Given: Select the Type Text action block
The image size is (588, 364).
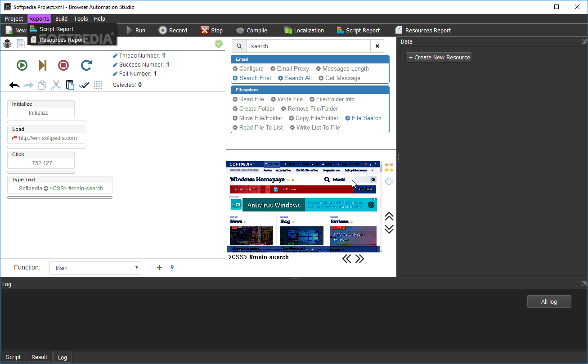Looking at the screenshot, I should tap(60, 184).
